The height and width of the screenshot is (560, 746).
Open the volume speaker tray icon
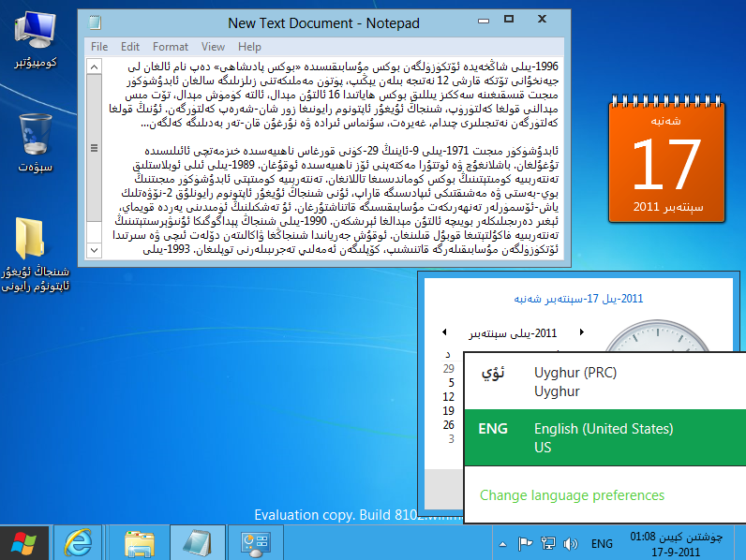coord(571,543)
